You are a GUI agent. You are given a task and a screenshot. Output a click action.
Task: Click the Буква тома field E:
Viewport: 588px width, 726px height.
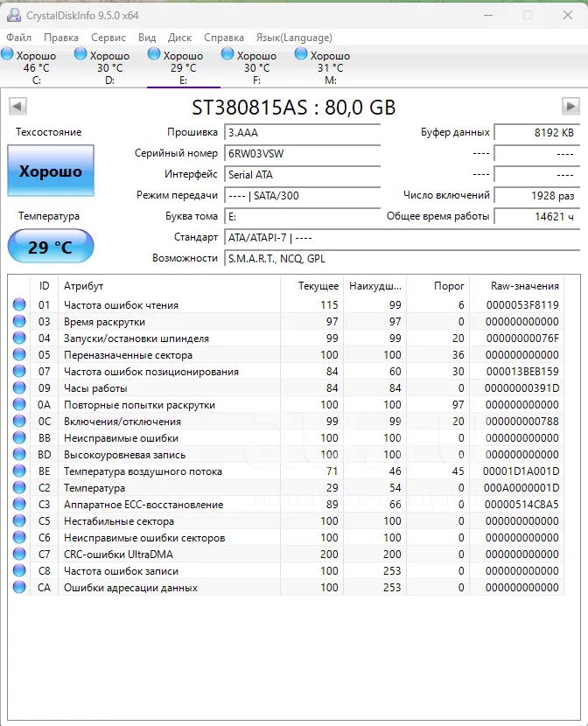[303, 216]
